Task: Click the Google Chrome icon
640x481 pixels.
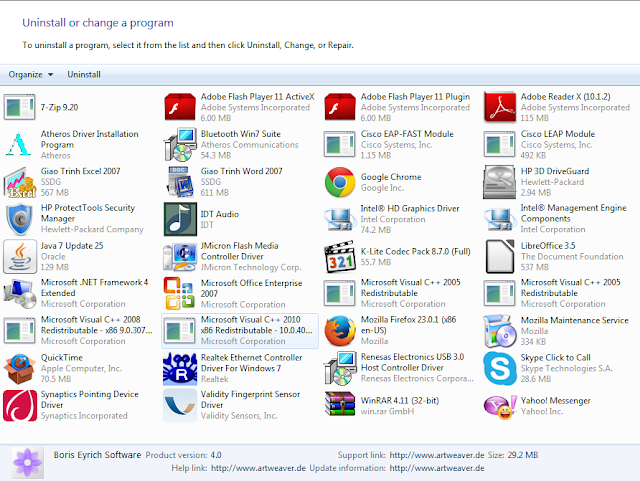Action: pyautogui.click(x=340, y=182)
